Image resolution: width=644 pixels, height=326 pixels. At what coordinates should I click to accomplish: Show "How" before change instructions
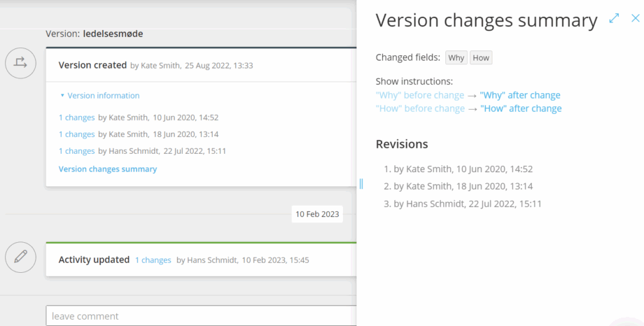[x=420, y=108]
